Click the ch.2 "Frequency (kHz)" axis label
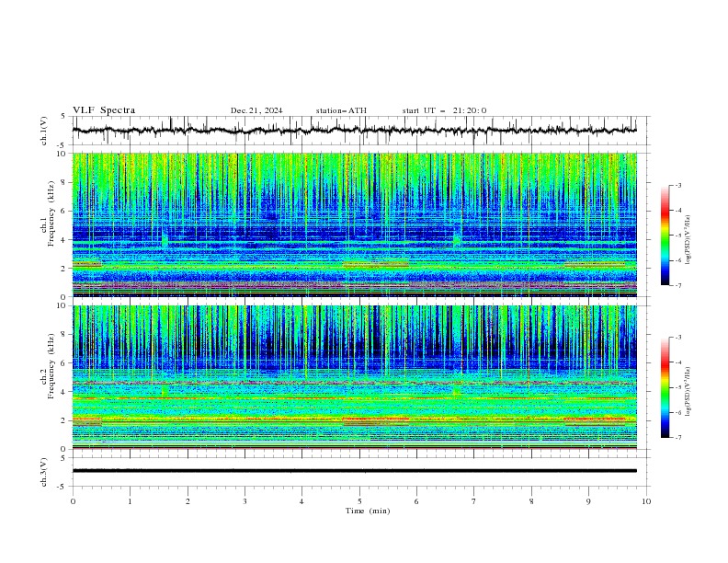The image size is (728, 563). tap(51, 365)
